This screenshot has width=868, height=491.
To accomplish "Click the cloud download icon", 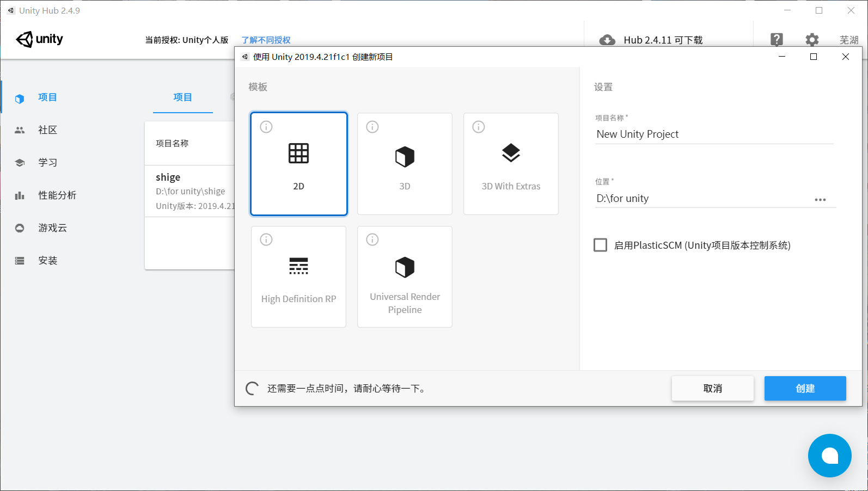I will [607, 40].
